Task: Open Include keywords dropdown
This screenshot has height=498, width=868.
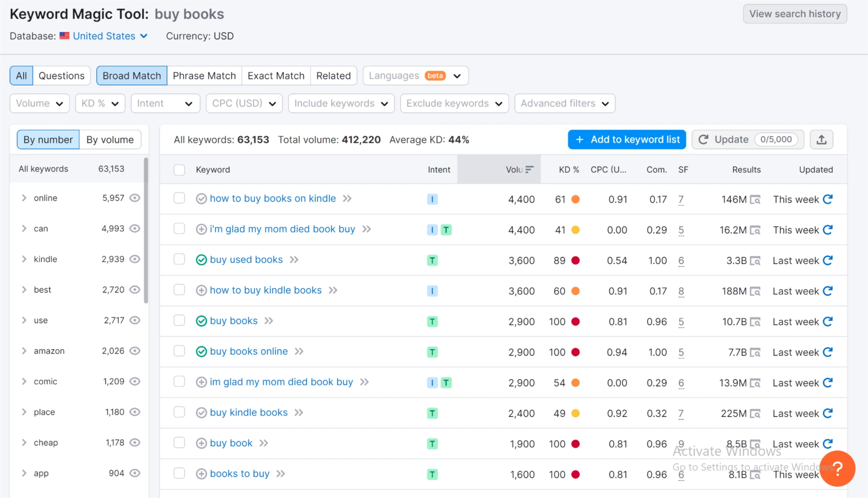Action: (x=341, y=103)
